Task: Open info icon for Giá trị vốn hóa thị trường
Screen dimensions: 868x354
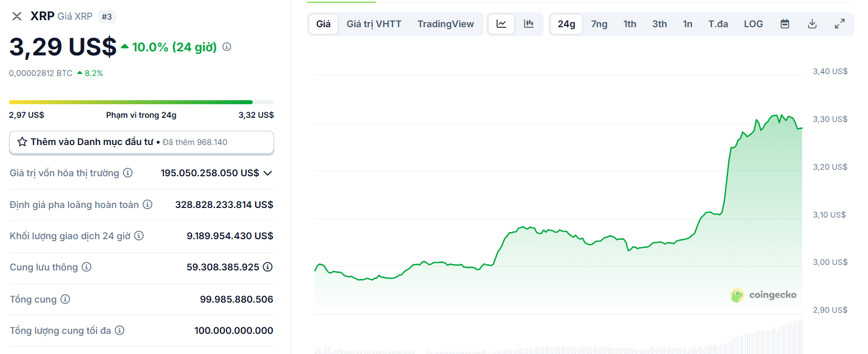Action: 128,173
